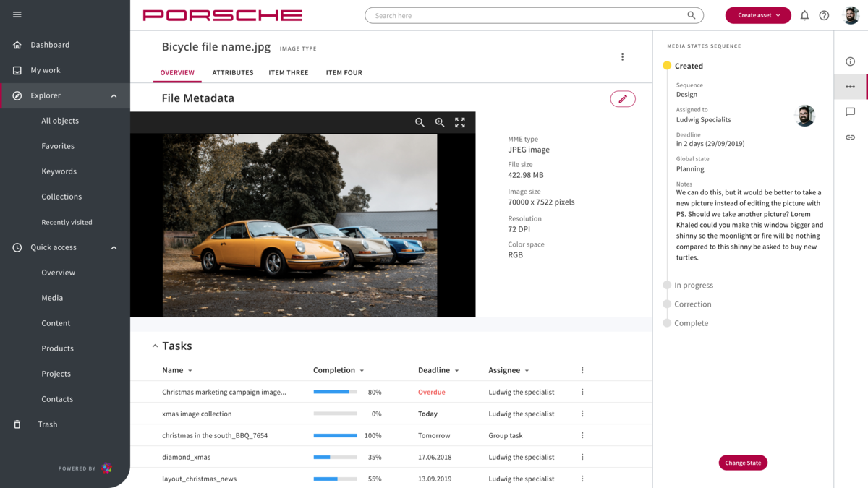Click the link panel icon

(851, 137)
